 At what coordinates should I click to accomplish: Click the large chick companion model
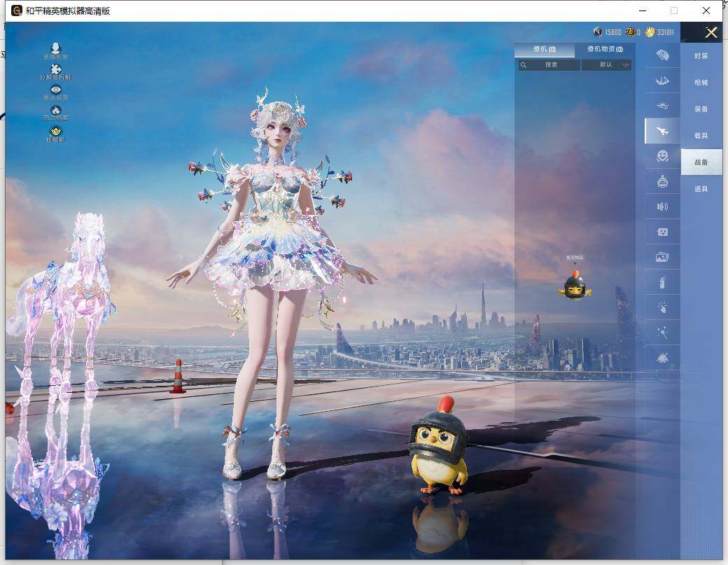point(439,446)
